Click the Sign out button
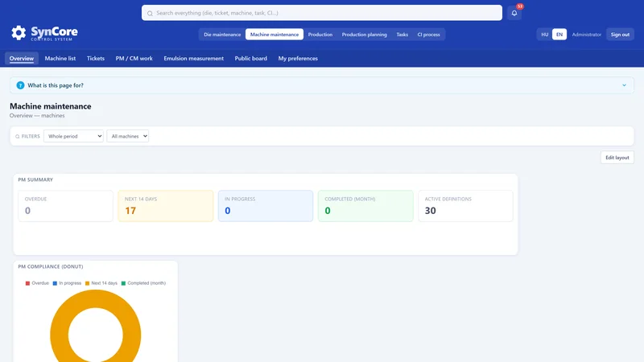The width and height of the screenshot is (644, 362). 620,35
